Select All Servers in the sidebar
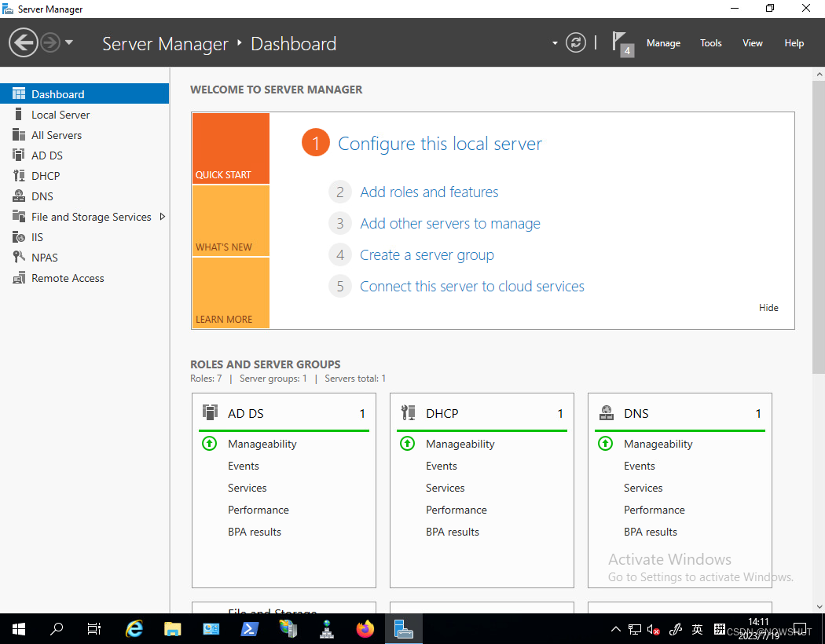Viewport: 825px width, 644px height. point(84,135)
